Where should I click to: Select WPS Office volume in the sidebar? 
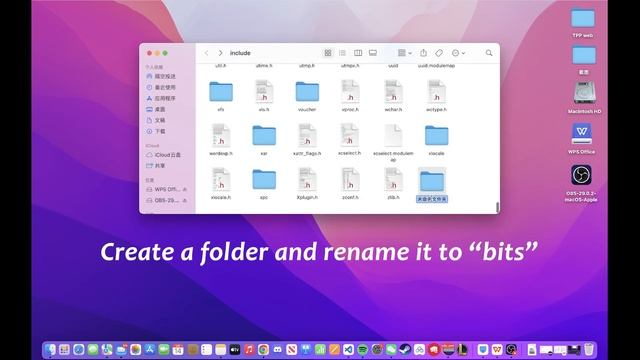coord(163,189)
